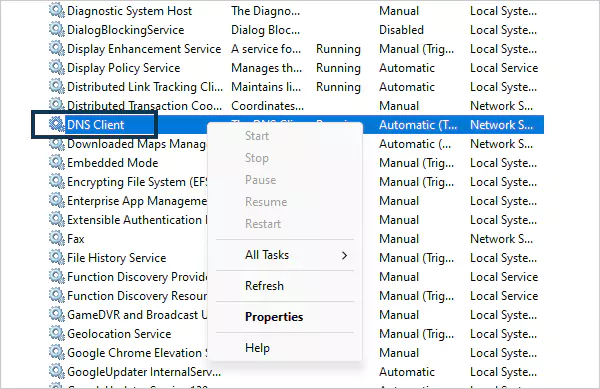The image size is (600, 389).
Task: Click the gear icon beside Fax
Action: point(57,239)
